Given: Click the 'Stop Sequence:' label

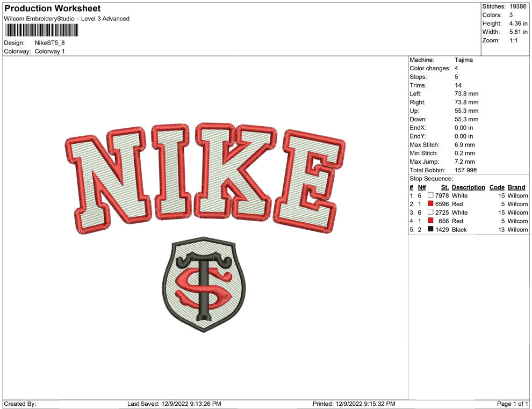Looking at the screenshot, I should point(431,179).
